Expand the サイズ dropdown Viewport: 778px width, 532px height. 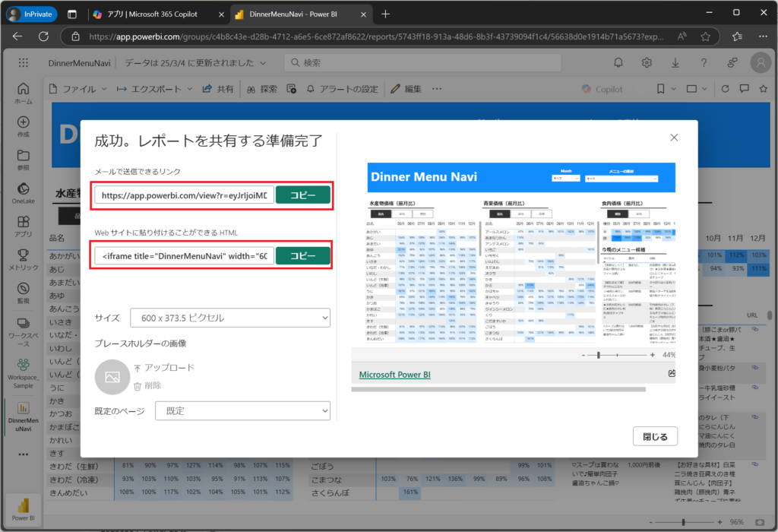tap(230, 317)
